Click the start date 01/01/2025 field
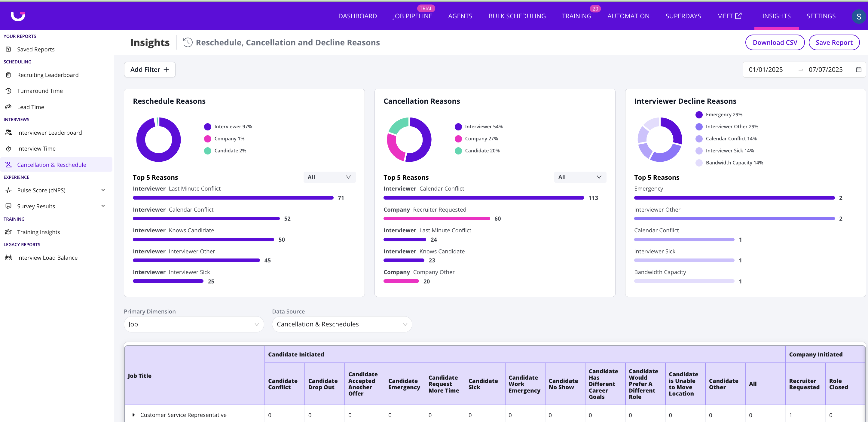 click(766, 70)
